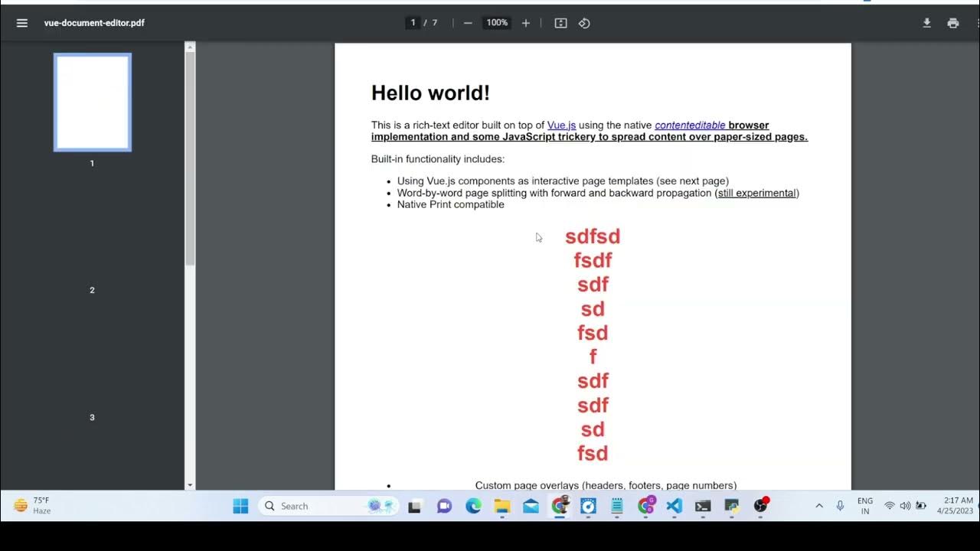This screenshot has width=980, height=551.
Task: Open the ENG IN language switcher
Action: point(865,506)
